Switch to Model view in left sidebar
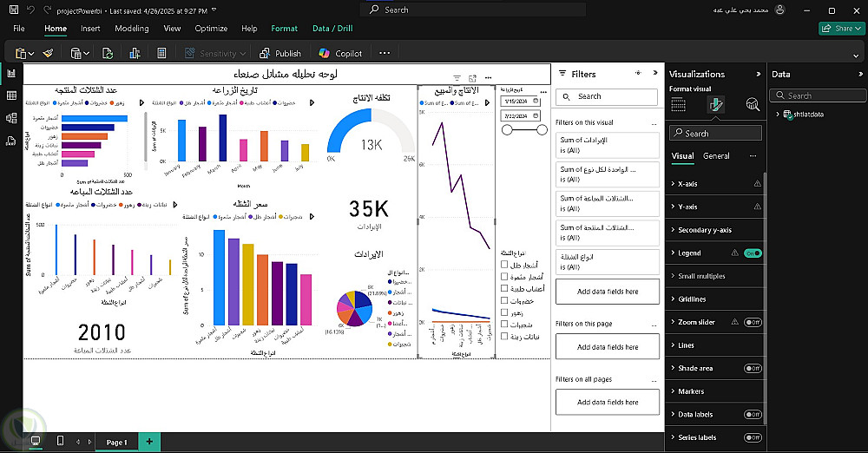Image resolution: width=868 pixels, height=453 pixels. [11, 118]
